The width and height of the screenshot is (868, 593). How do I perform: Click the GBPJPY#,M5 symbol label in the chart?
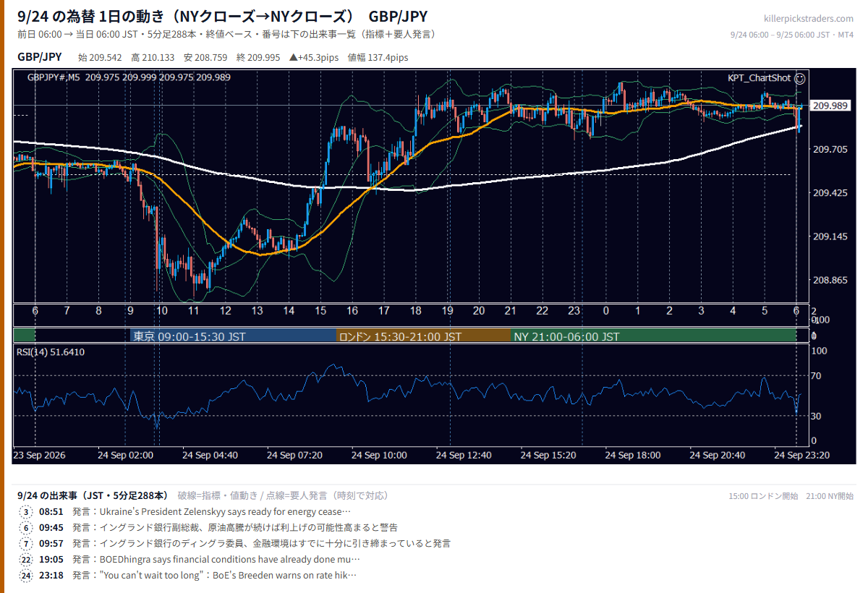coord(54,77)
